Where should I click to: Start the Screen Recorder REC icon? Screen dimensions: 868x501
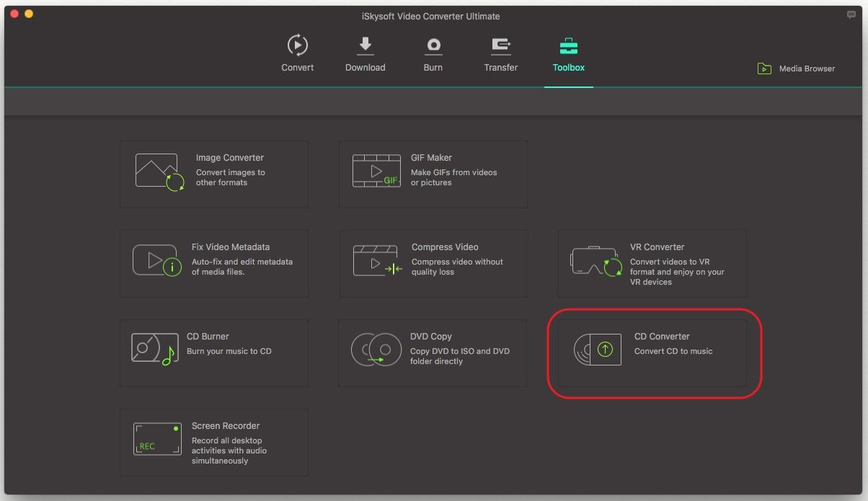[156, 439]
